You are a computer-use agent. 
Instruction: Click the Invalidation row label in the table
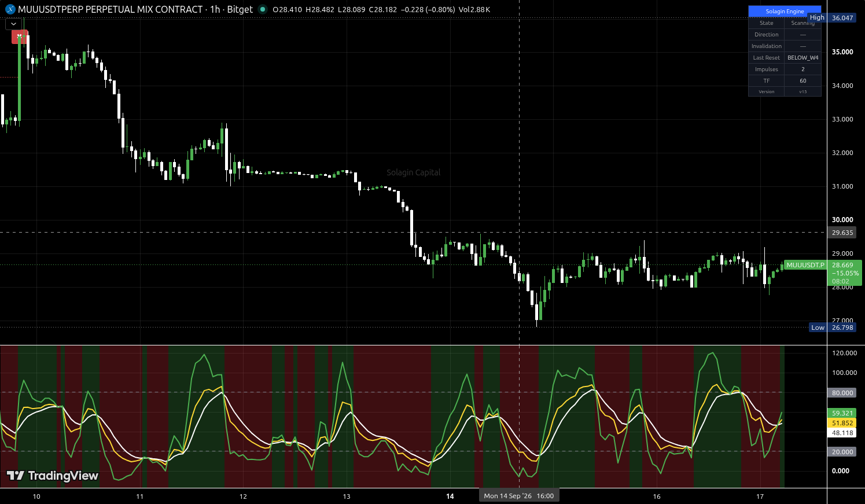[766, 46]
